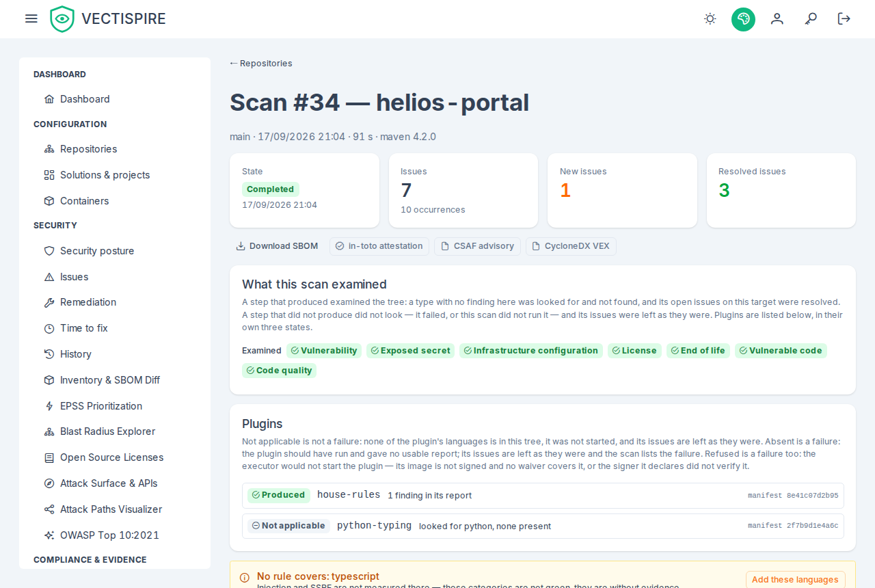Click the End of life badge
The width and height of the screenshot is (875, 588).
[698, 351]
